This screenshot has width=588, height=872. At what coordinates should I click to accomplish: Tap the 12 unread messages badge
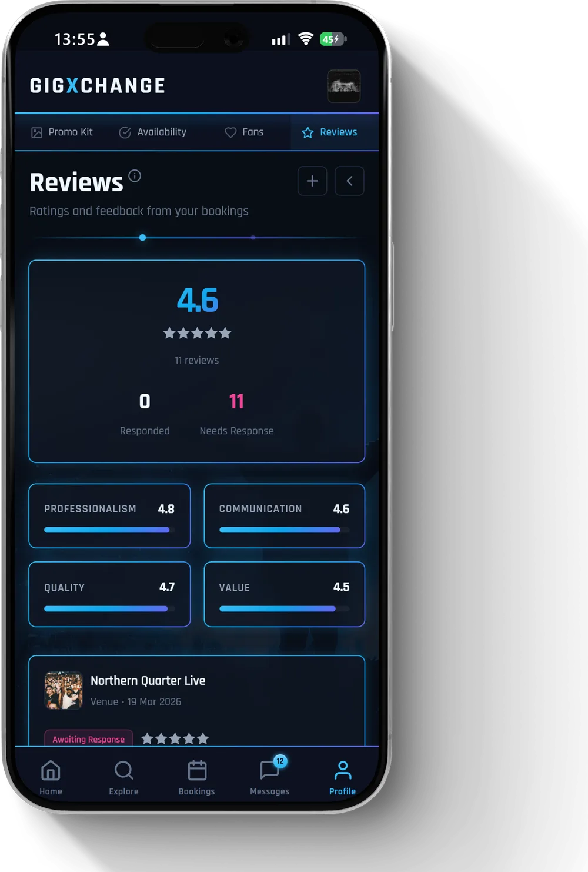coord(280,761)
